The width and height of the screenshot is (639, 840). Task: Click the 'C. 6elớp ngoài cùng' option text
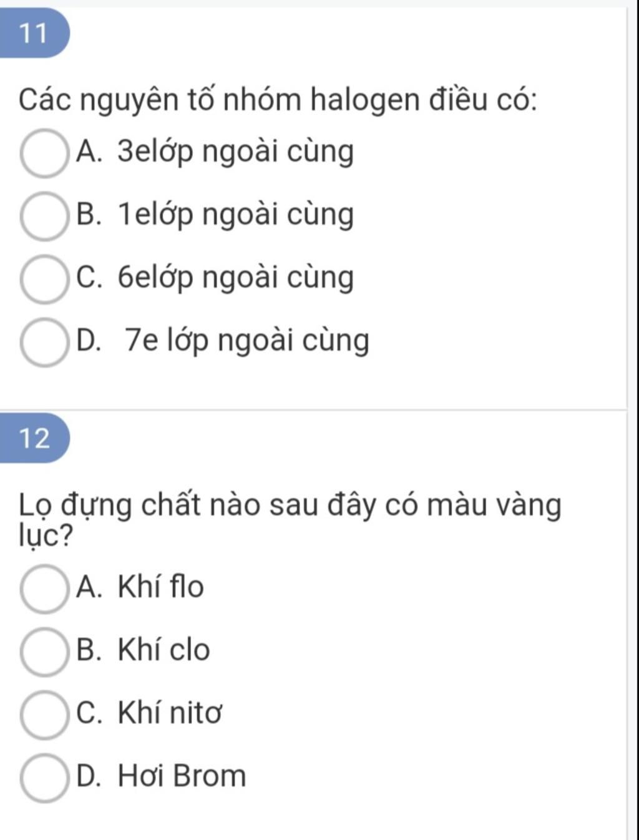tap(215, 278)
